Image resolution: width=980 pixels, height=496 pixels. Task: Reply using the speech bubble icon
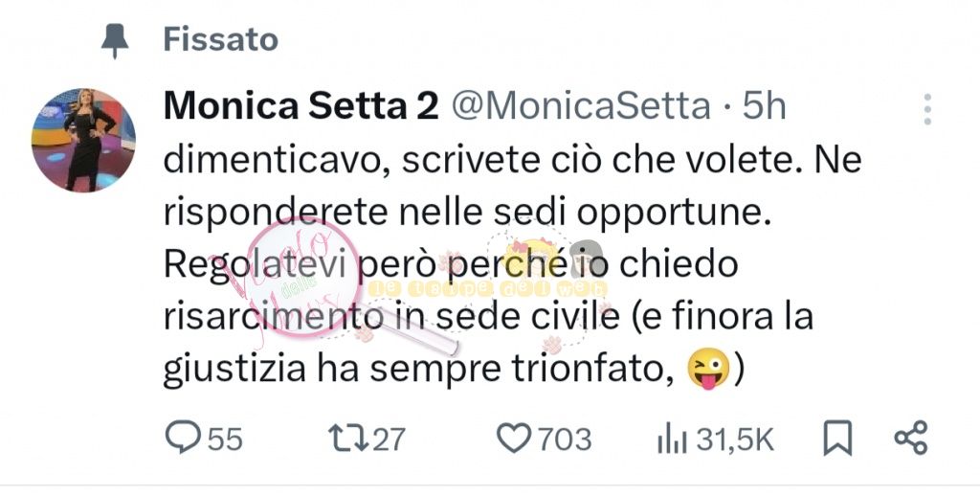click(182, 439)
